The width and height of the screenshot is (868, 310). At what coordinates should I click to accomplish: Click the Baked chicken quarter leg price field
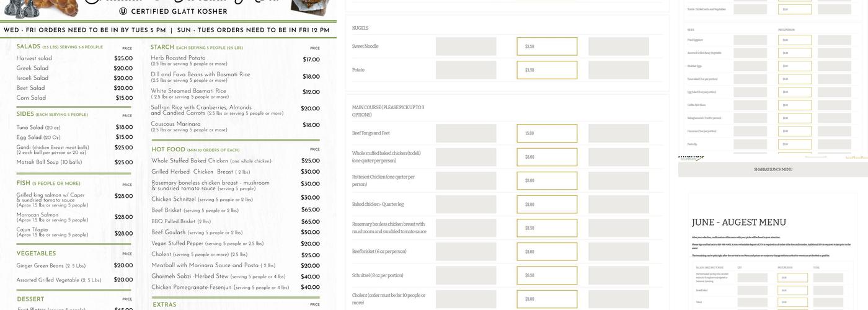(546, 204)
